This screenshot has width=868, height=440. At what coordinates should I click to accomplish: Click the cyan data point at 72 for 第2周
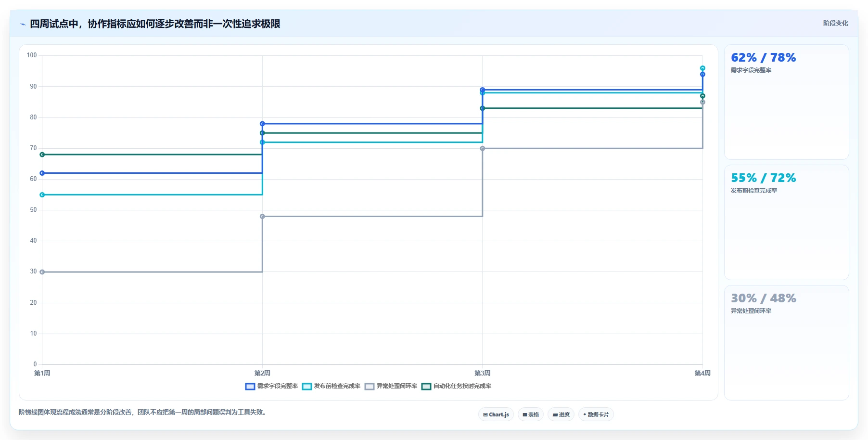click(x=262, y=142)
